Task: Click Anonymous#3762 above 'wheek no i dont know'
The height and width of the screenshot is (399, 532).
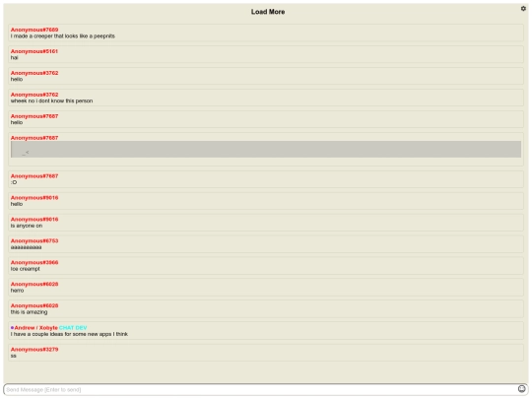Action: point(34,95)
